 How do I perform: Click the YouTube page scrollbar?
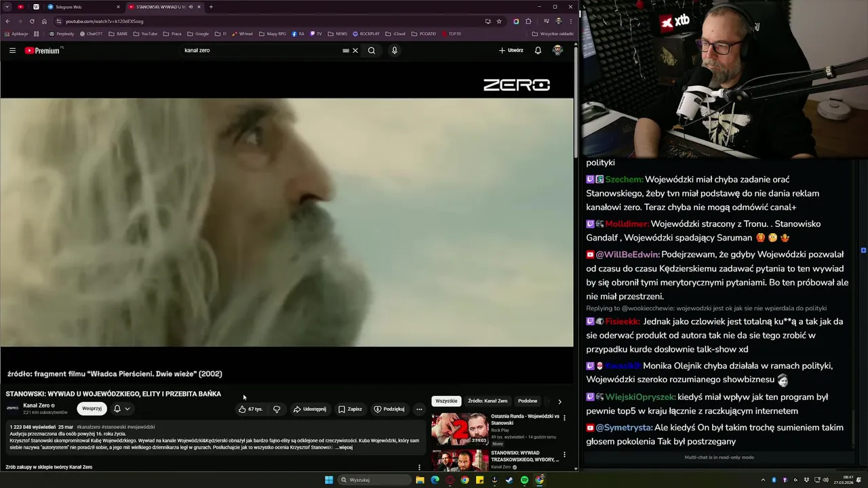(576, 102)
